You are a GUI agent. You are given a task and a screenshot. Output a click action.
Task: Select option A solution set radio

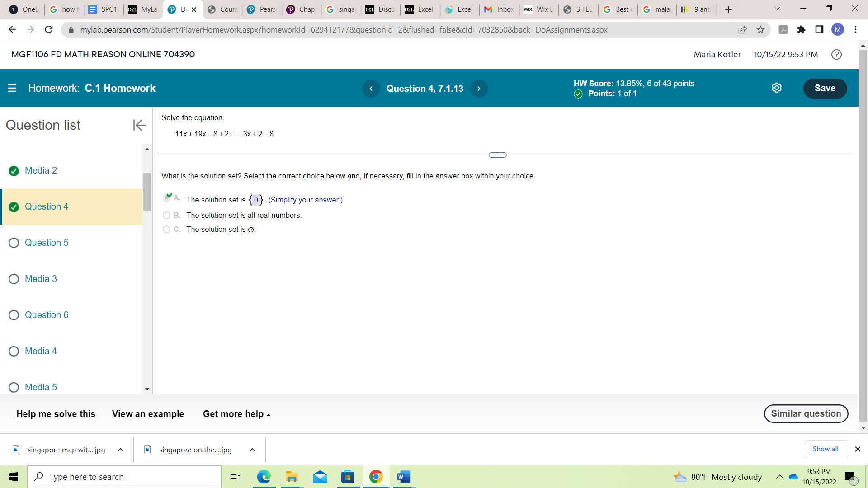pos(166,198)
